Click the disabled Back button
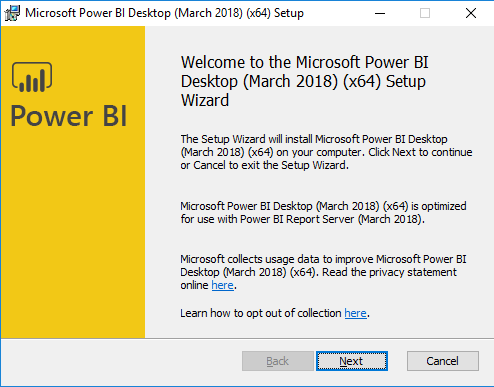Viewport: 494px width, 387px height. pos(278,361)
